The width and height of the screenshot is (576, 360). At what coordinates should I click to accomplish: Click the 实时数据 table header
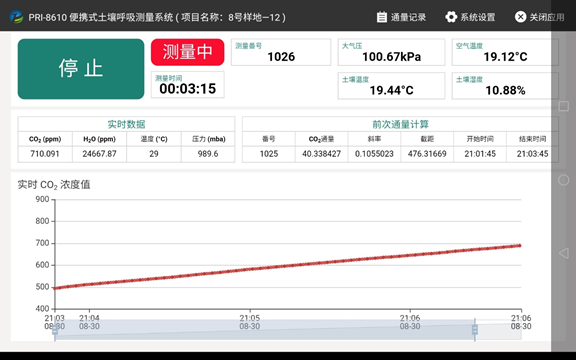point(126,124)
